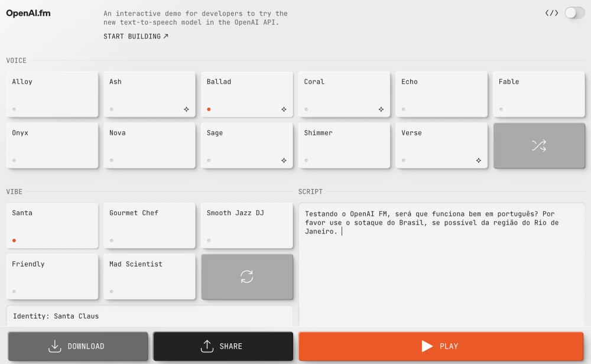Refresh the vibe options

pyautogui.click(x=247, y=277)
